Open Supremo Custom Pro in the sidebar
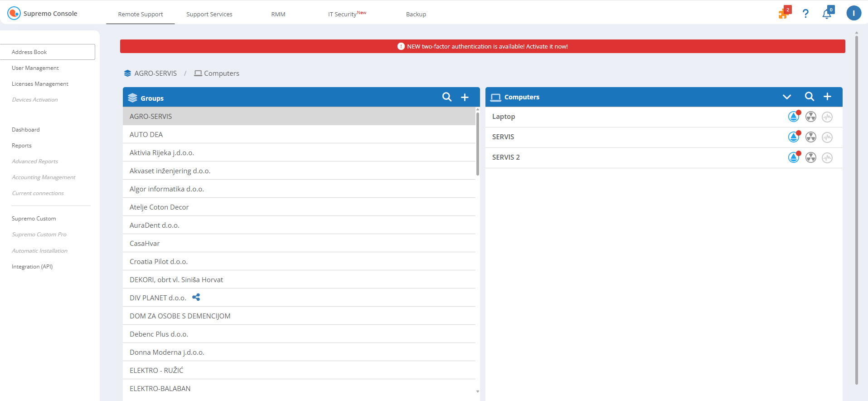This screenshot has width=868, height=401. (x=39, y=235)
